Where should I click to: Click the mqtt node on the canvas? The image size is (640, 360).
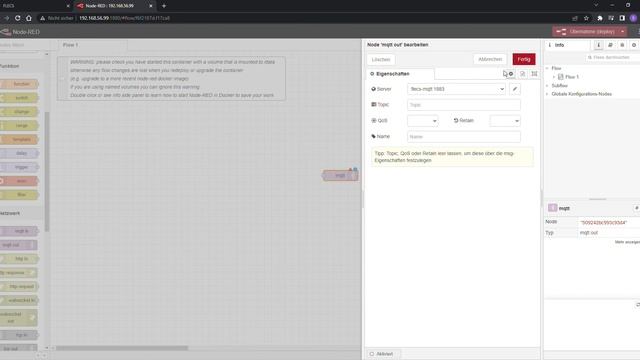coord(340,176)
